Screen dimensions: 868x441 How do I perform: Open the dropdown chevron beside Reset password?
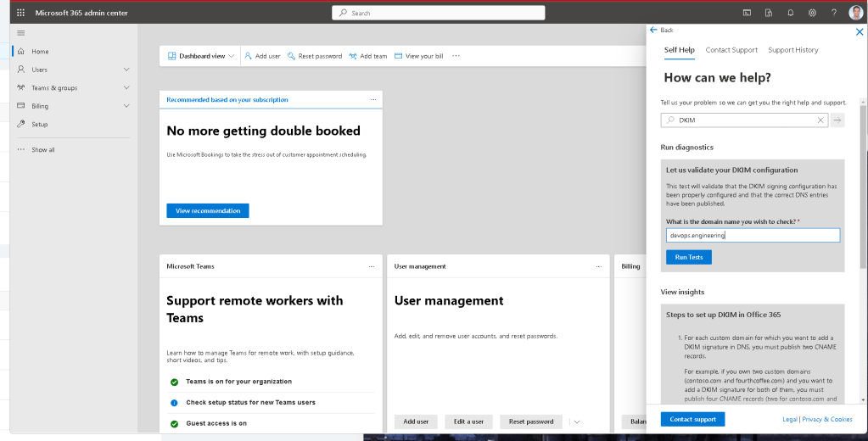(x=576, y=422)
